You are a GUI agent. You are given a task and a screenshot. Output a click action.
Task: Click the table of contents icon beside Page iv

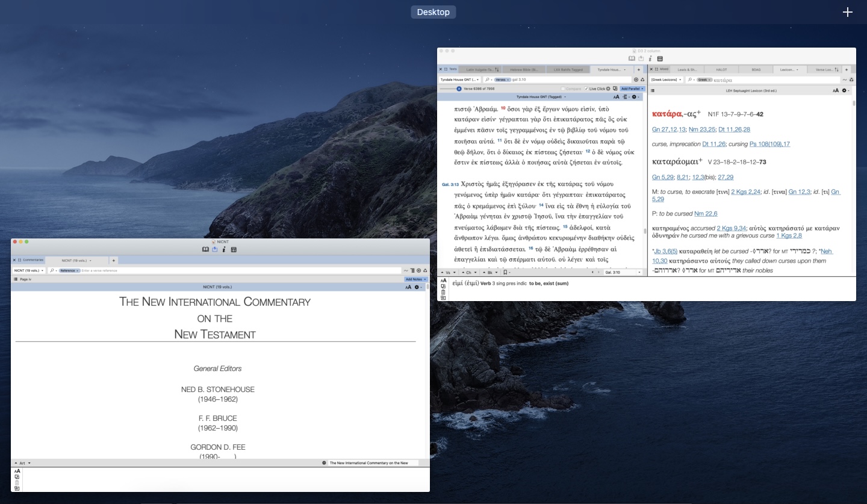point(16,279)
